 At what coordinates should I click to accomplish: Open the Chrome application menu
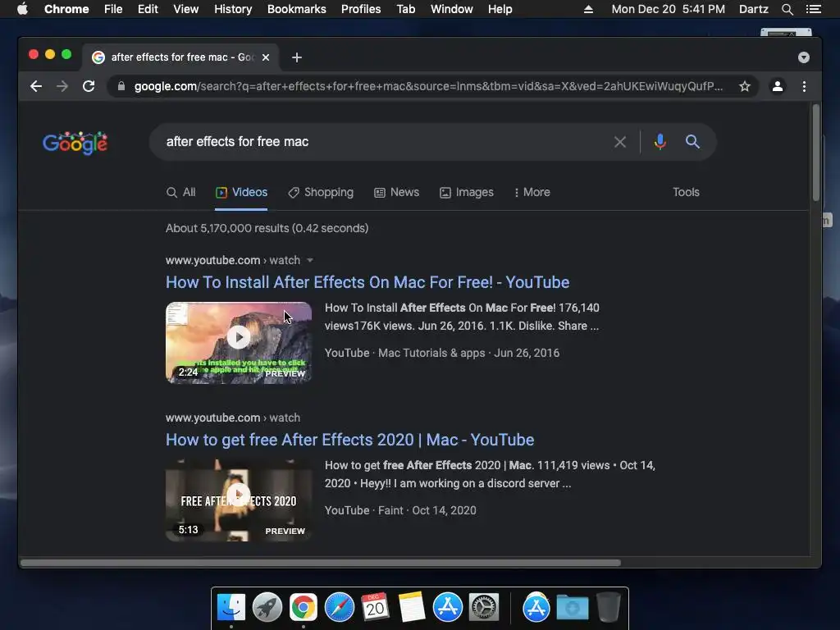tap(66, 9)
